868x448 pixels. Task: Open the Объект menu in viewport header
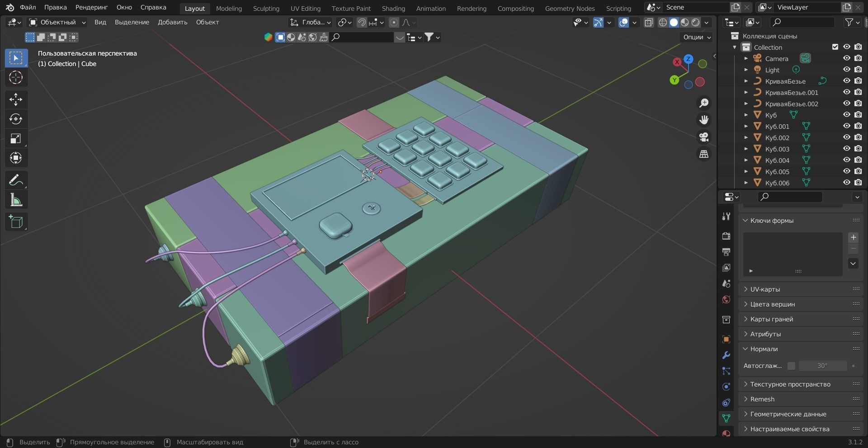tap(208, 22)
